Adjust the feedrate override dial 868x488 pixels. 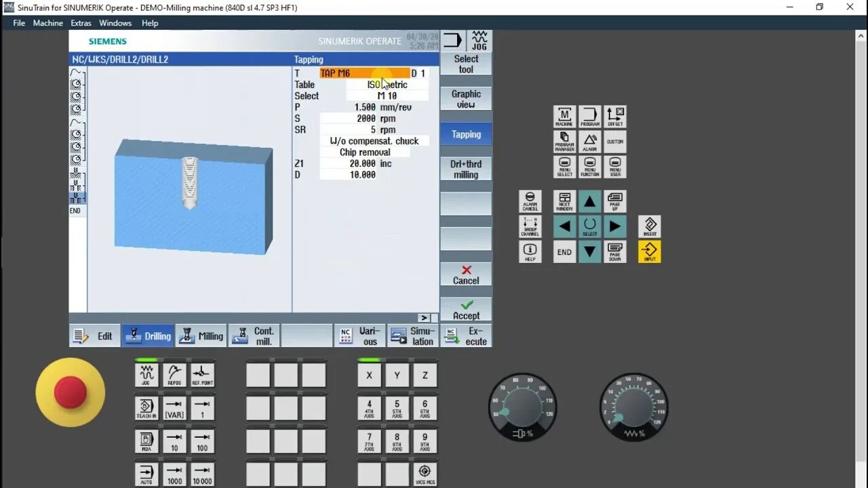634,407
